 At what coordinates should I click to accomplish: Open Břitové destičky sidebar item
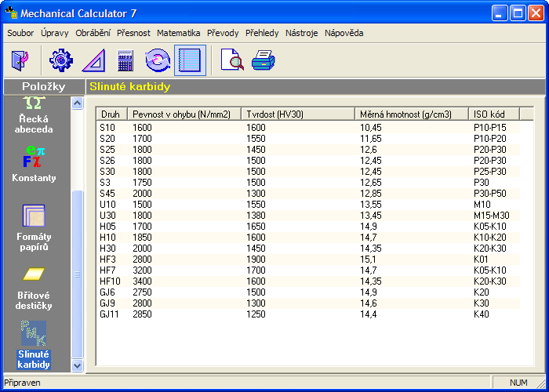(x=34, y=289)
